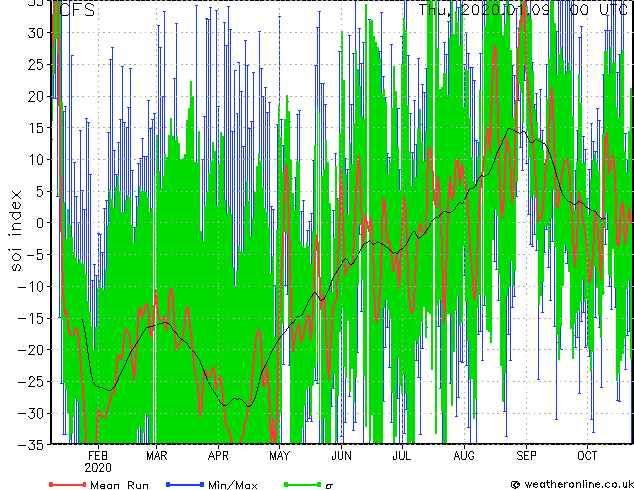Click the date stamp 'Thu, 2020.01.09 00 UTC'
This screenshot has height=490, width=634.
(523, 10)
